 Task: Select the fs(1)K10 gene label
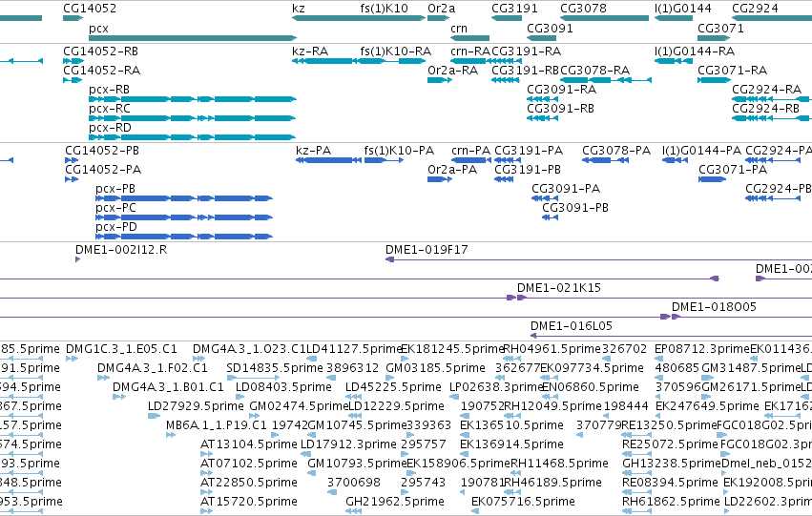(x=385, y=9)
